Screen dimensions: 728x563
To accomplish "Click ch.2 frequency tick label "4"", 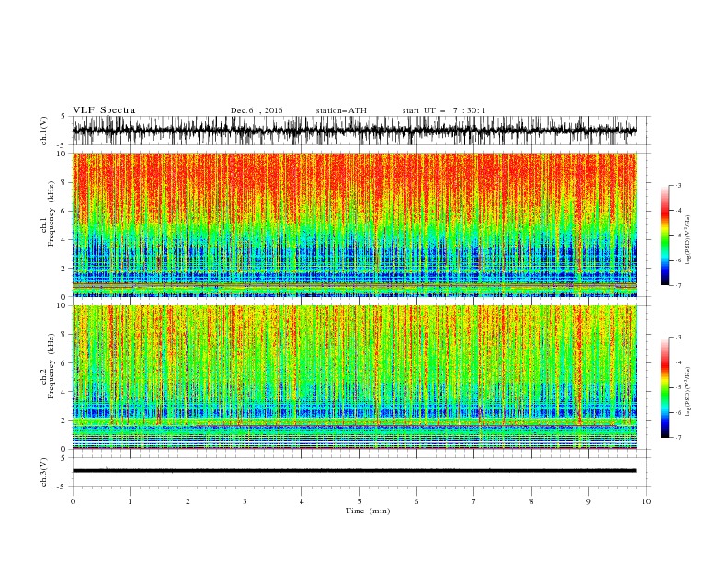I will pyautogui.click(x=64, y=392).
